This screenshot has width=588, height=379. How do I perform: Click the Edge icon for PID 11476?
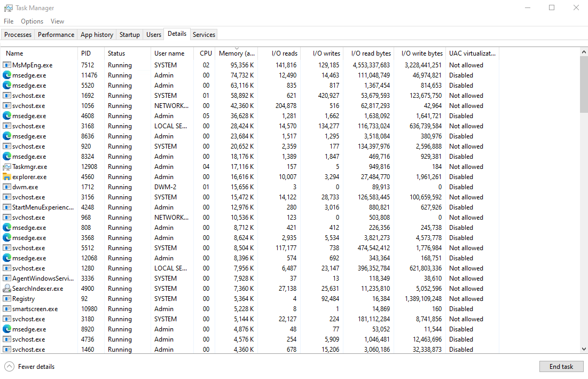(x=7, y=75)
